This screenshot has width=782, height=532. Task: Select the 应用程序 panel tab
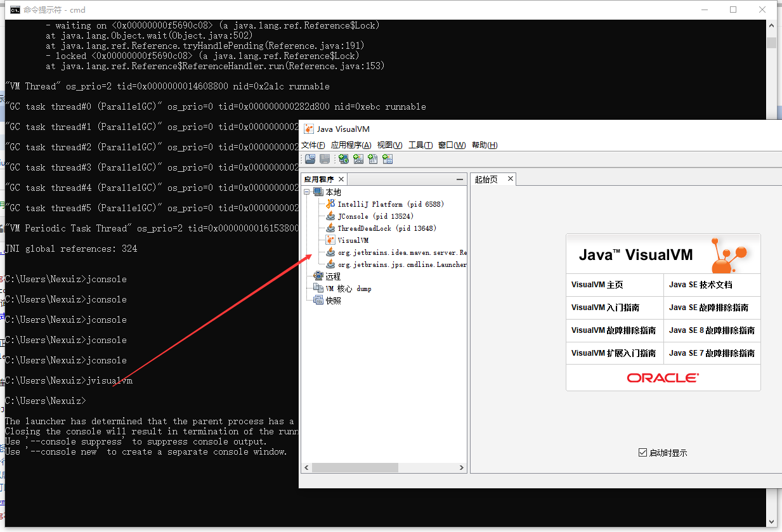pos(319,179)
